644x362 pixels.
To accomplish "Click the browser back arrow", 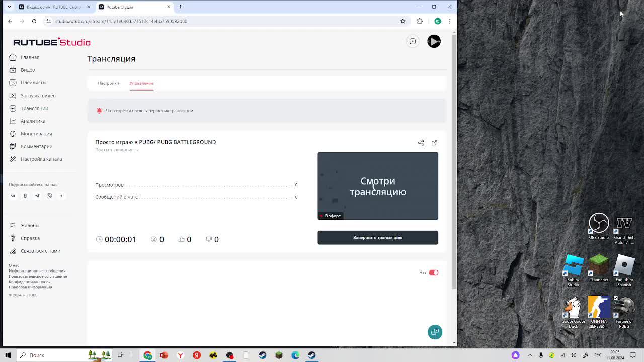I will [x=10, y=21].
